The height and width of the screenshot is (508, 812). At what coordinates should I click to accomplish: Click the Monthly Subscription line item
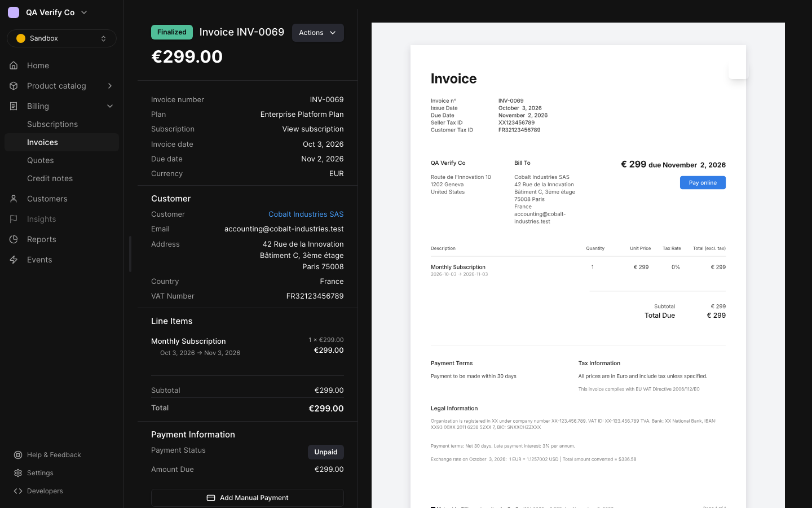pyautogui.click(x=188, y=341)
